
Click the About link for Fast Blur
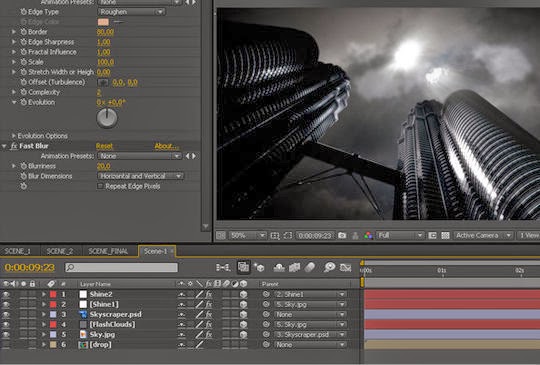click(x=166, y=146)
